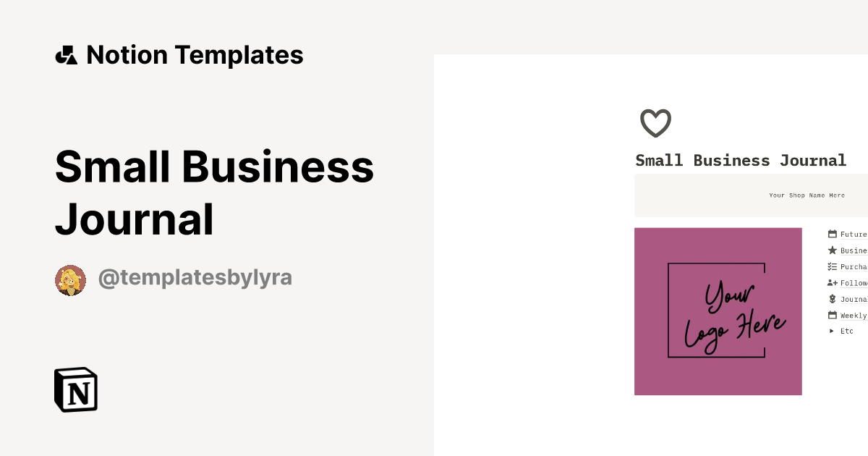
Task: Select the calendar icon beside the Future link
Action: click(x=832, y=234)
